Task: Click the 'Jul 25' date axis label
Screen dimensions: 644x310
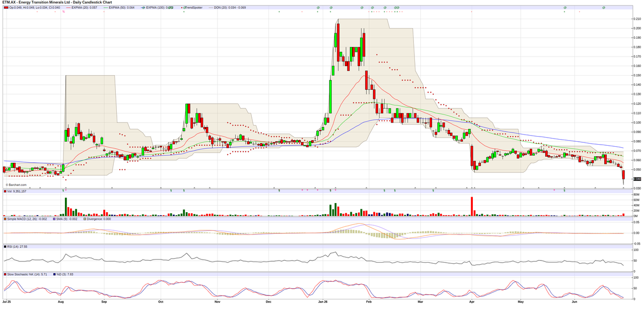Action: click(x=7, y=302)
